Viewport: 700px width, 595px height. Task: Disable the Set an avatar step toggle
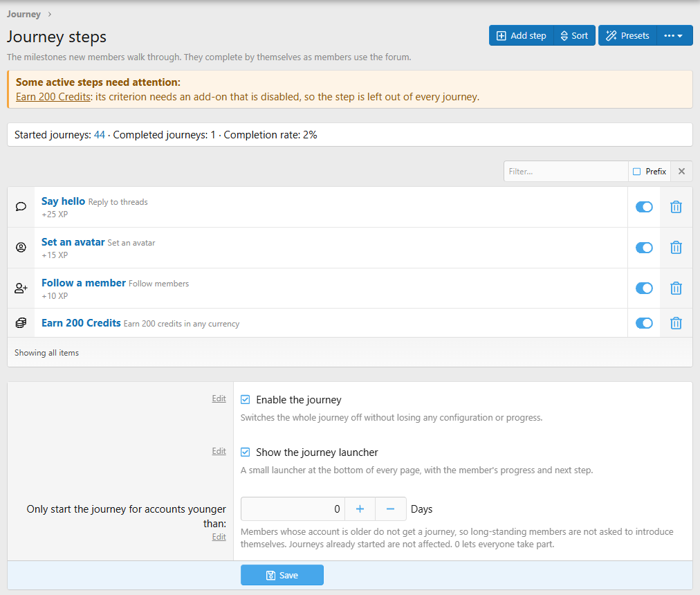[644, 248]
